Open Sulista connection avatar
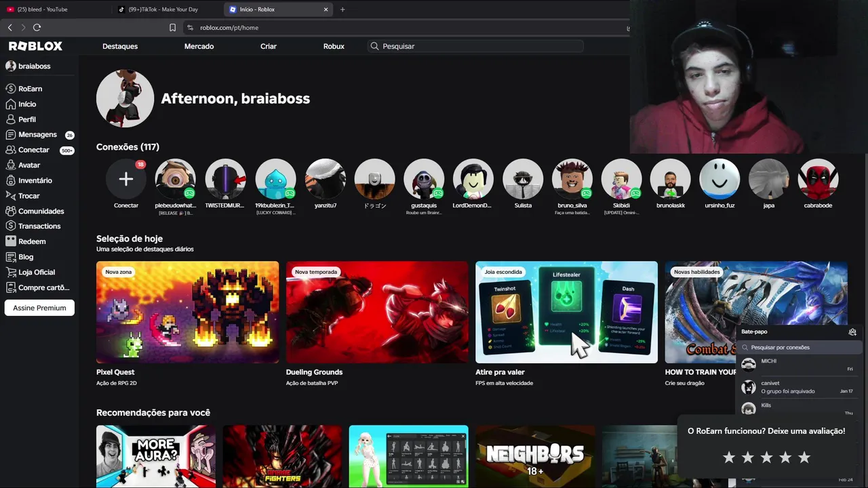The width and height of the screenshot is (868, 488). click(x=523, y=179)
